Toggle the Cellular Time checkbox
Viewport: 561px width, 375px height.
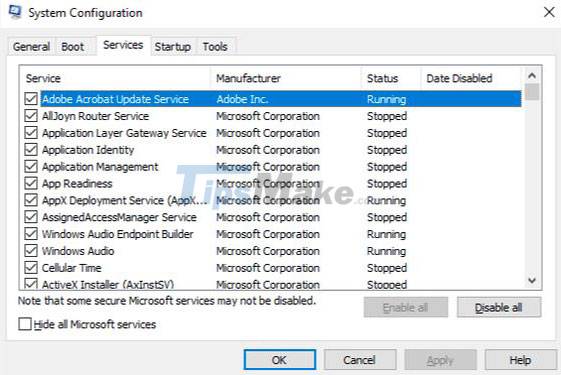tap(31, 267)
